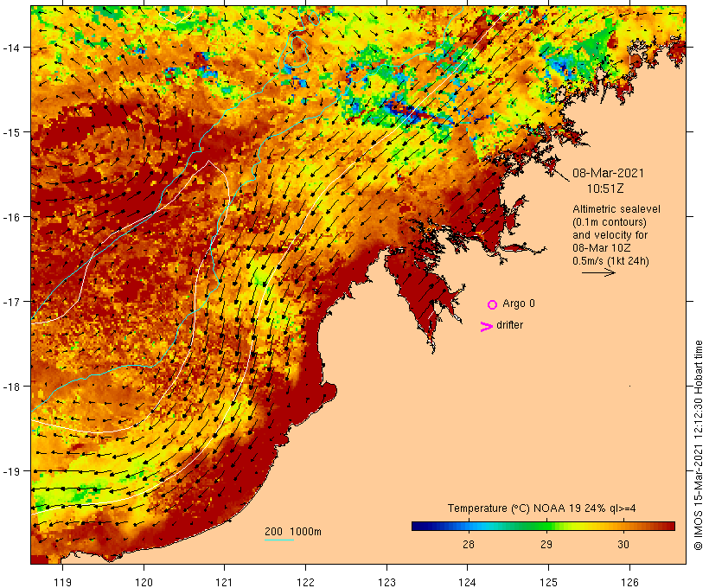Click the 'drifter' legend label
The height and width of the screenshot is (588, 709).
pos(509,325)
